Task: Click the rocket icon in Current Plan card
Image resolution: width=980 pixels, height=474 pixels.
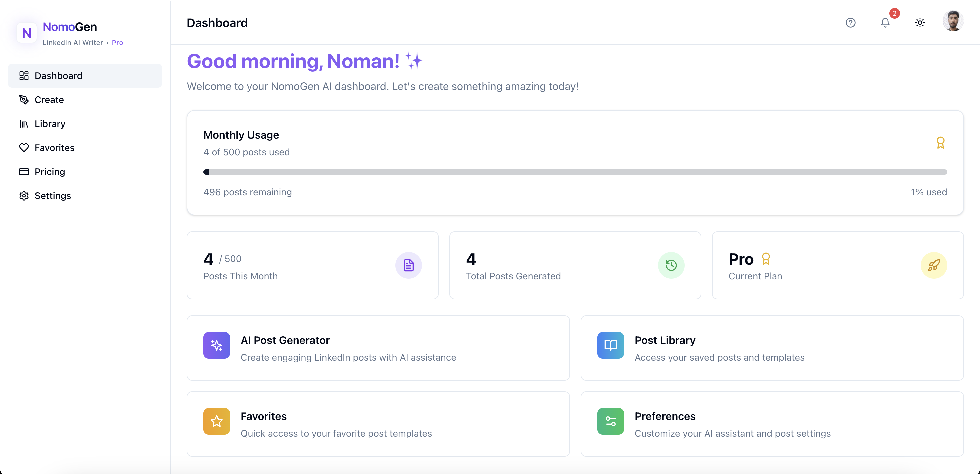Action: click(934, 265)
